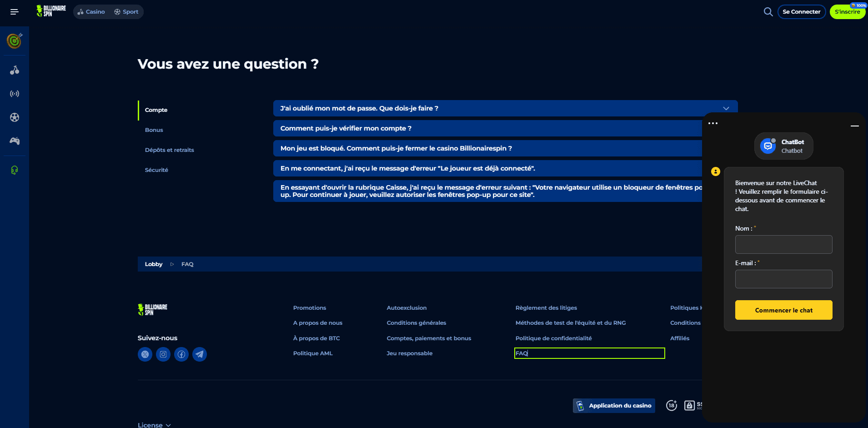Select the cherries casino icon in the sidebar
Image resolution: width=868 pixels, height=428 pixels.
[15, 70]
